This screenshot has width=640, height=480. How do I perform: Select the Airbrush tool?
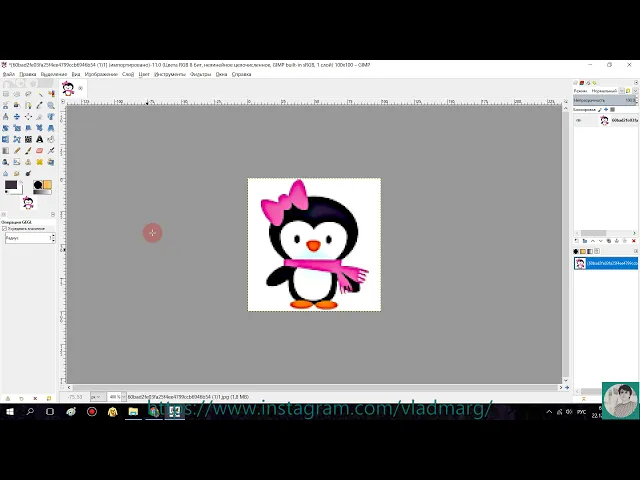(x=51, y=151)
